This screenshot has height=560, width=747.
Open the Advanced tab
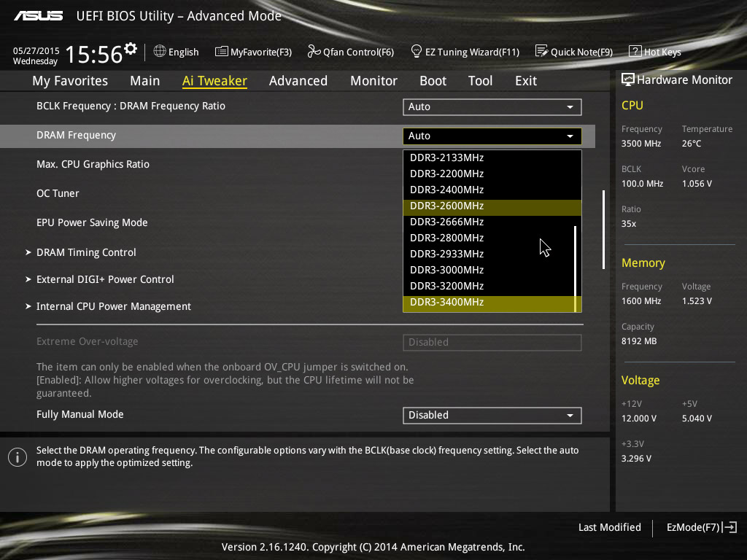(298, 81)
